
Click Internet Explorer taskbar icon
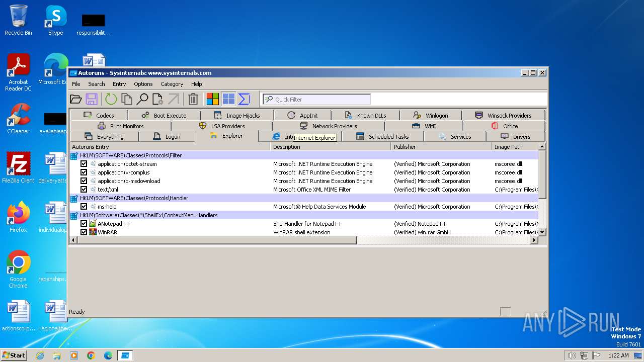coord(40,355)
